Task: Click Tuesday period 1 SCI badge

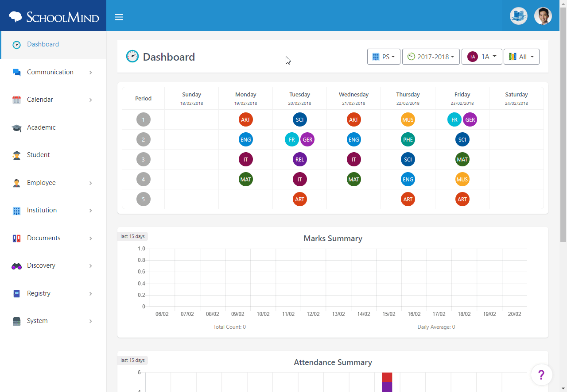Action: coord(299,119)
